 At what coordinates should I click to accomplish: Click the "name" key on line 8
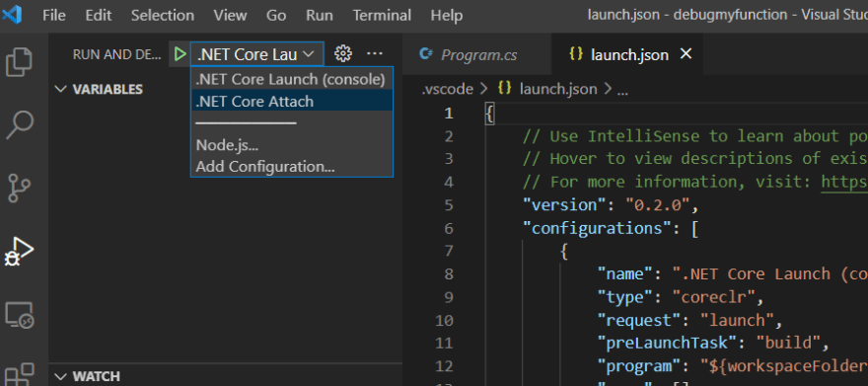point(625,274)
